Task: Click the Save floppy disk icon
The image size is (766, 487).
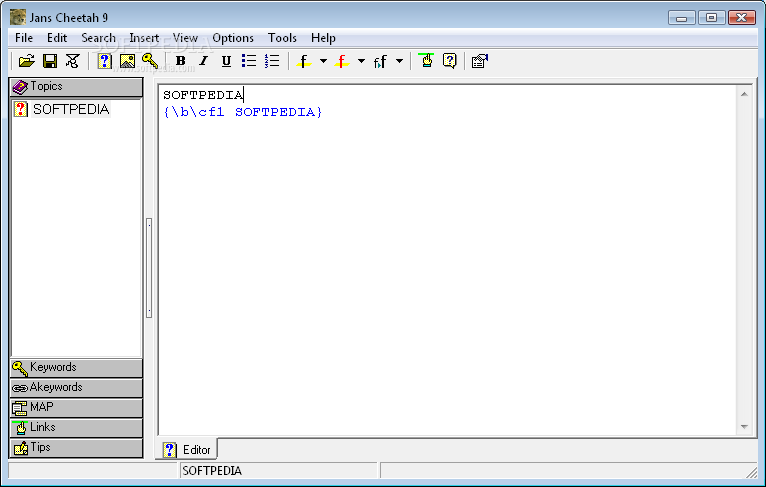Action: click(50, 61)
